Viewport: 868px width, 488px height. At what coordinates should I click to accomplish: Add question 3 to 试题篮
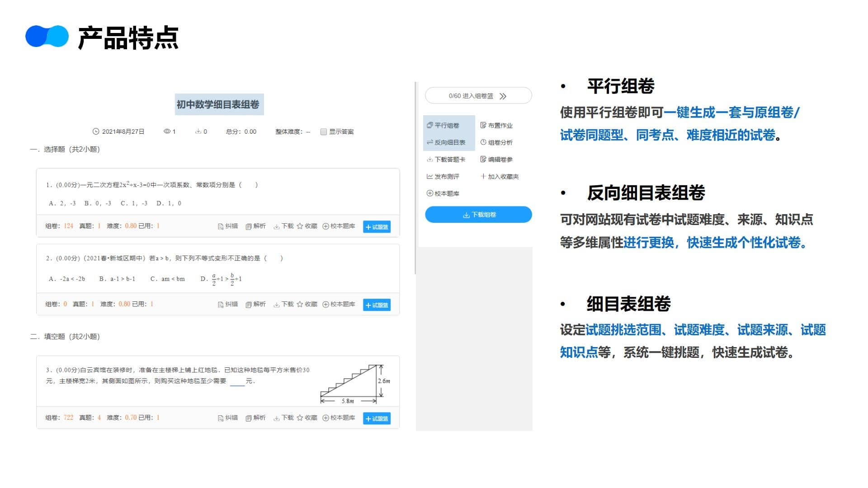click(x=377, y=419)
